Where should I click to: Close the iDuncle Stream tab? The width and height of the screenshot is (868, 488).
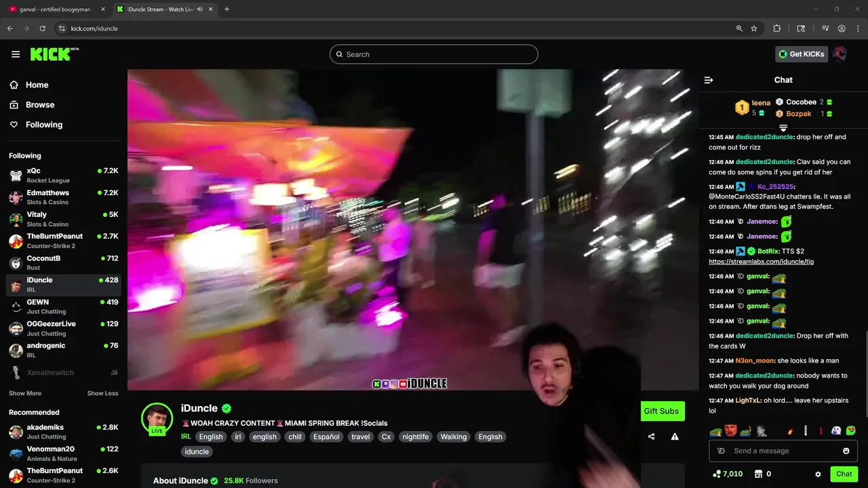pyautogui.click(x=211, y=9)
